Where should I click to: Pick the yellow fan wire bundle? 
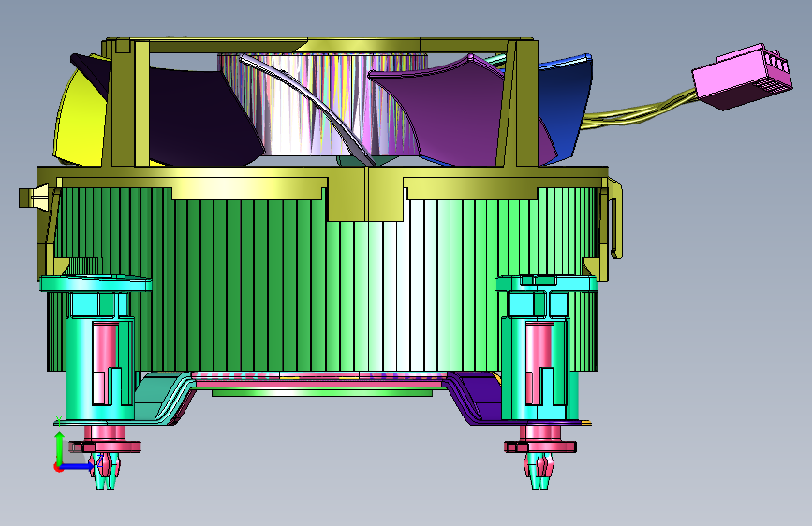pos(640,111)
